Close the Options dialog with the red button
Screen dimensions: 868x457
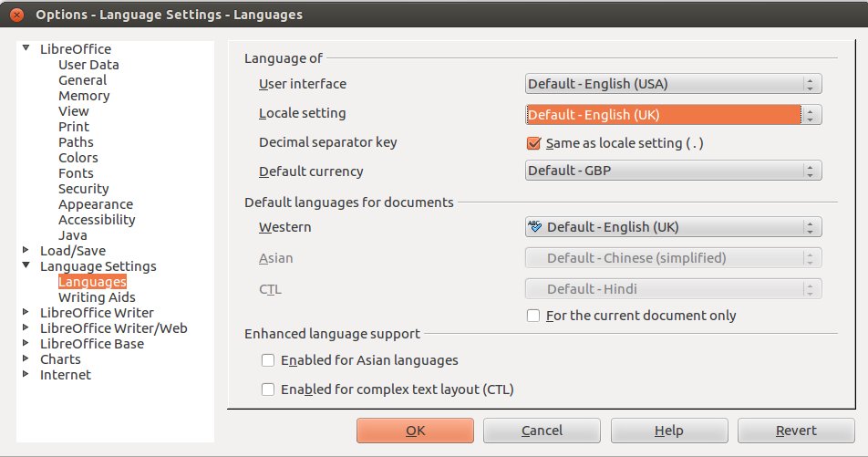[x=16, y=15]
